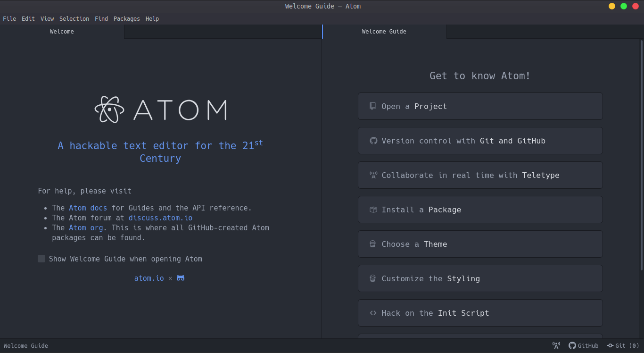This screenshot has height=353, width=644.
Task: Click the yellow minimize window button
Action: tap(612, 6)
